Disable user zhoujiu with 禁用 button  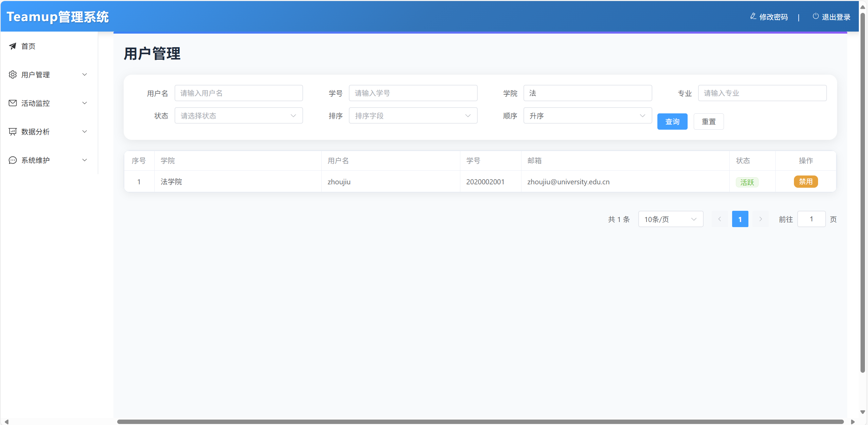click(x=805, y=182)
